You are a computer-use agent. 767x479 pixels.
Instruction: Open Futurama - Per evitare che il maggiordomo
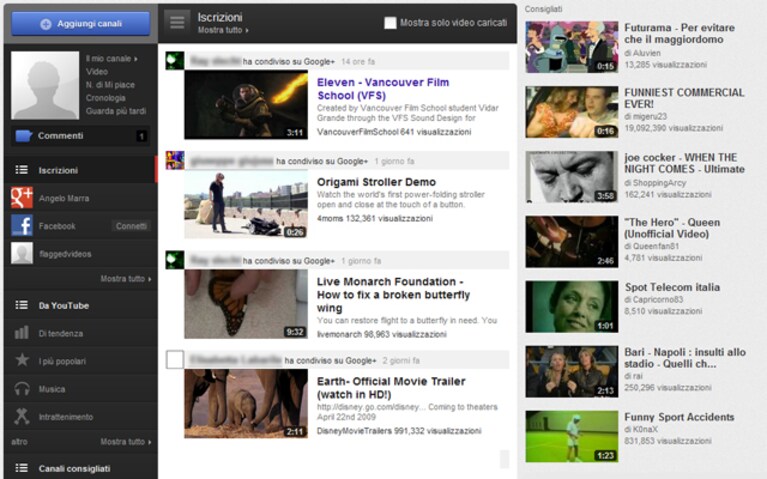(679, 33)
